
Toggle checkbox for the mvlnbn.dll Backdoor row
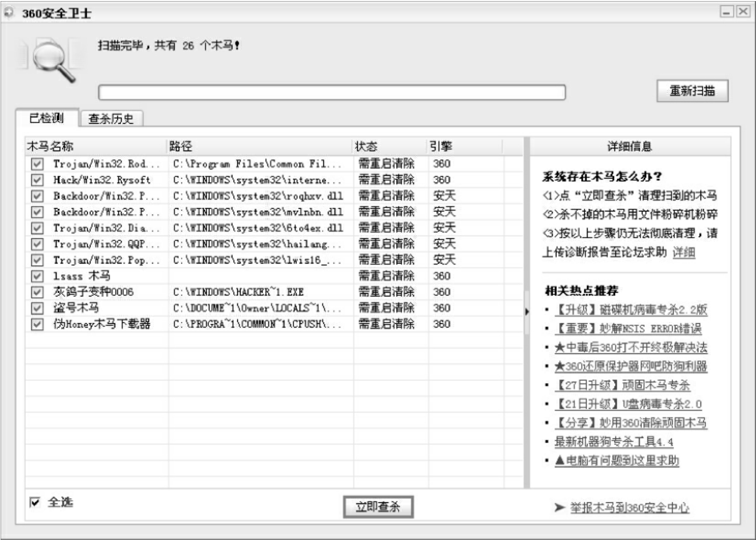[x=37, y=212]
